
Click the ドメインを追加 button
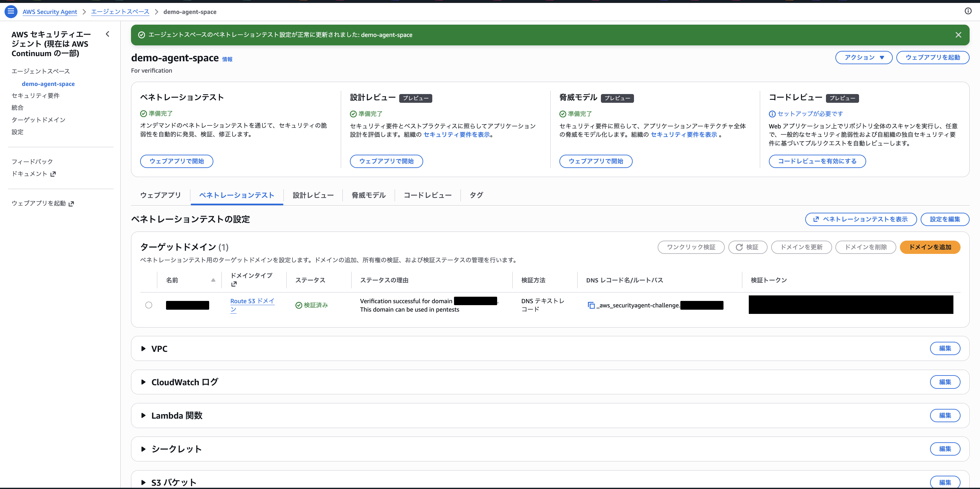click(x=930, y=247)
